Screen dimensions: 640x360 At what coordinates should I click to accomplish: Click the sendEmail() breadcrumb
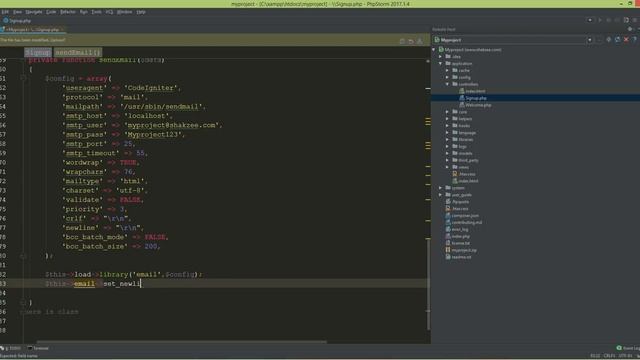pyautogui.click(x=78, y=52)
